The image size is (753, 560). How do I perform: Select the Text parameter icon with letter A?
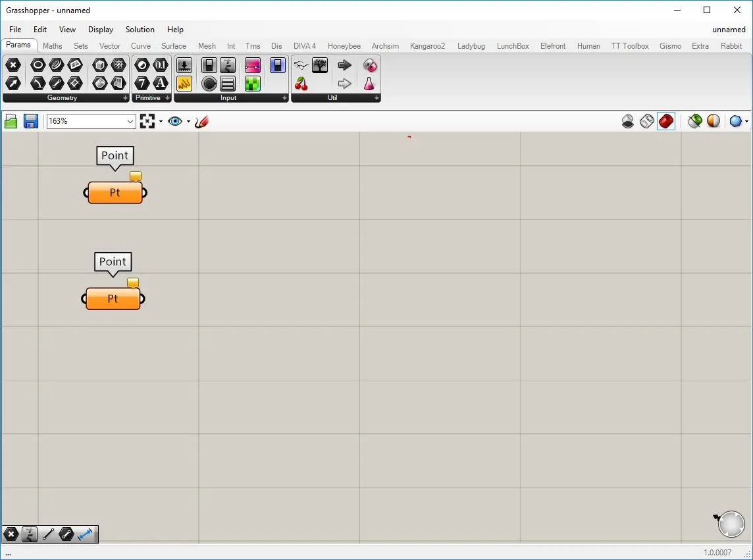[x=161, y=84]
